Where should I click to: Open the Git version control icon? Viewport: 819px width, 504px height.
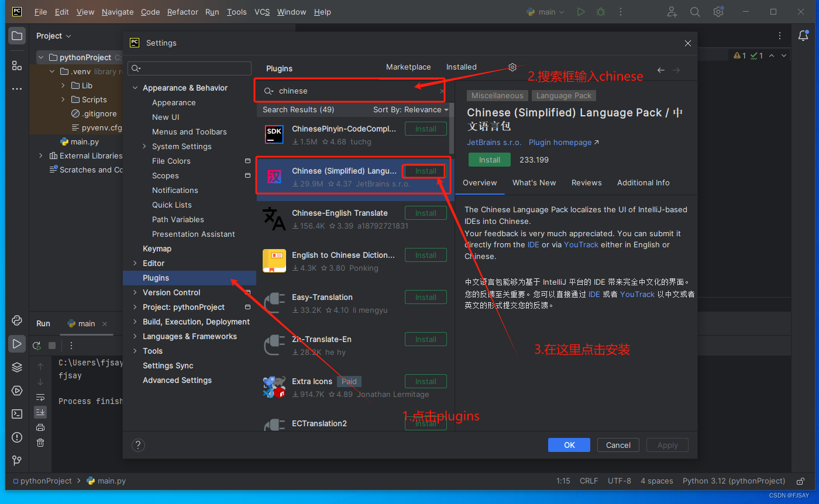point(17,461)
